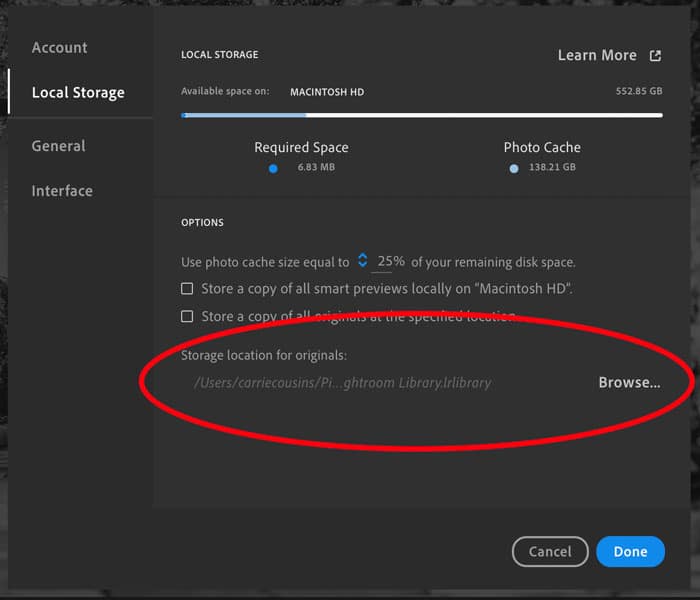
Task: Switch to the General preferences tab
Action: tap(58, 146)
